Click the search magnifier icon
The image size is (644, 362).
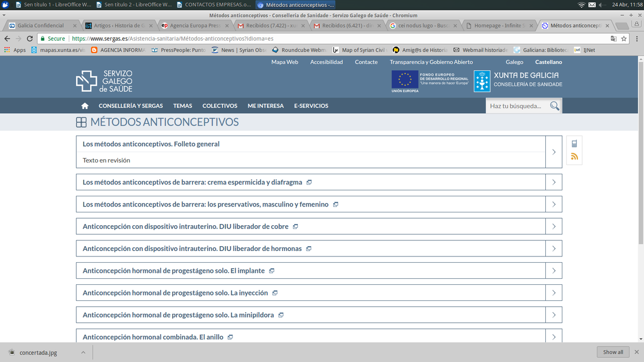point(554,106)
